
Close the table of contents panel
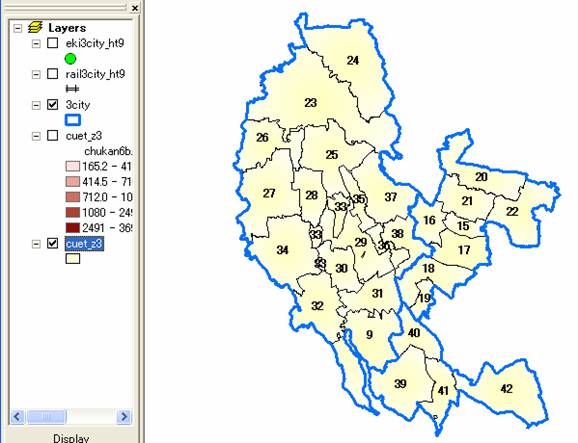pyautogui.click(x=135, y=8)
